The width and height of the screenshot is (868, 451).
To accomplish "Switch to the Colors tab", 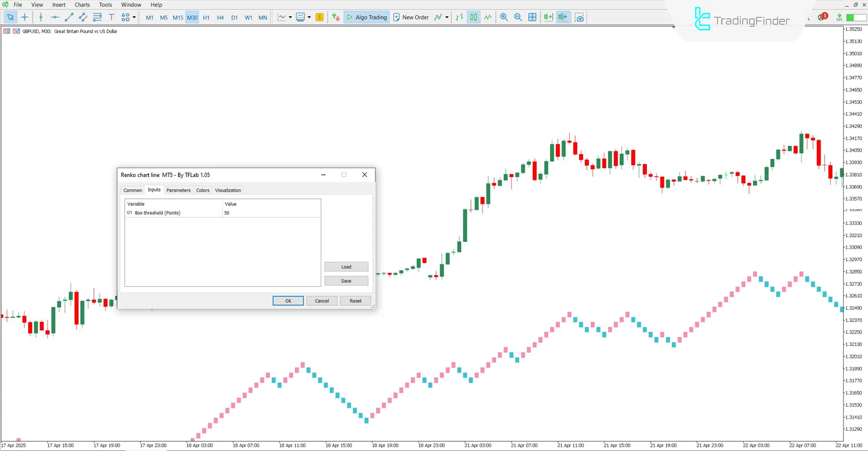I will click(203, 190).
